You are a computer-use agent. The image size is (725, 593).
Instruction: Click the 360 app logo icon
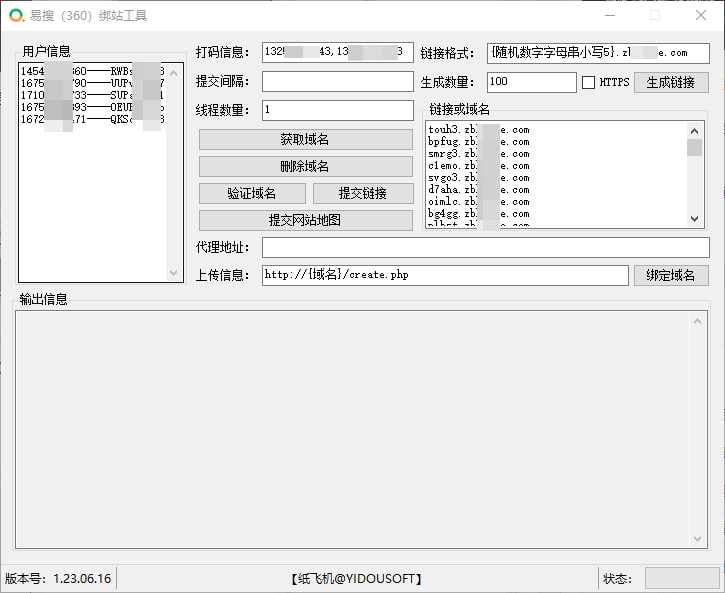[x=17, y=15]
